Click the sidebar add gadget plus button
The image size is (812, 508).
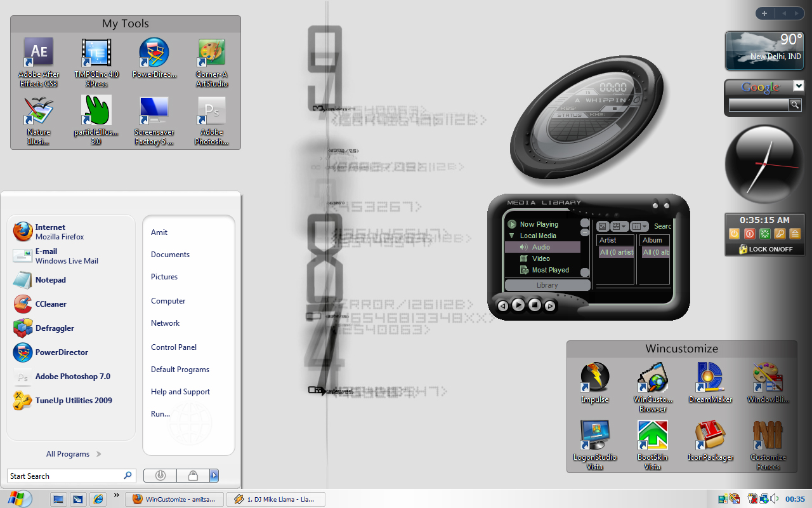[x=764, y=13]
